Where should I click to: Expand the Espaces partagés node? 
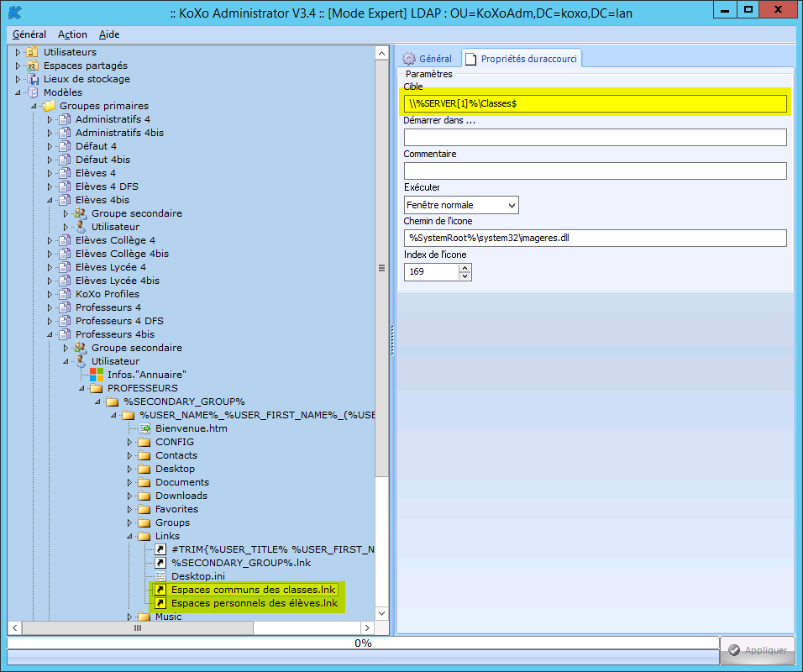[18, 66]
